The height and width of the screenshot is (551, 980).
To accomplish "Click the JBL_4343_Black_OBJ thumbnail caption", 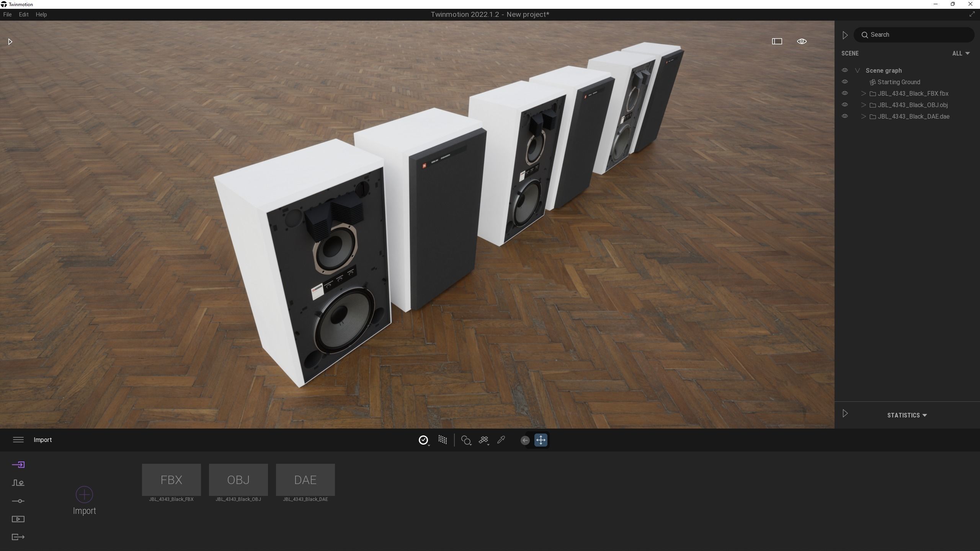I will (x=238, y=499).
